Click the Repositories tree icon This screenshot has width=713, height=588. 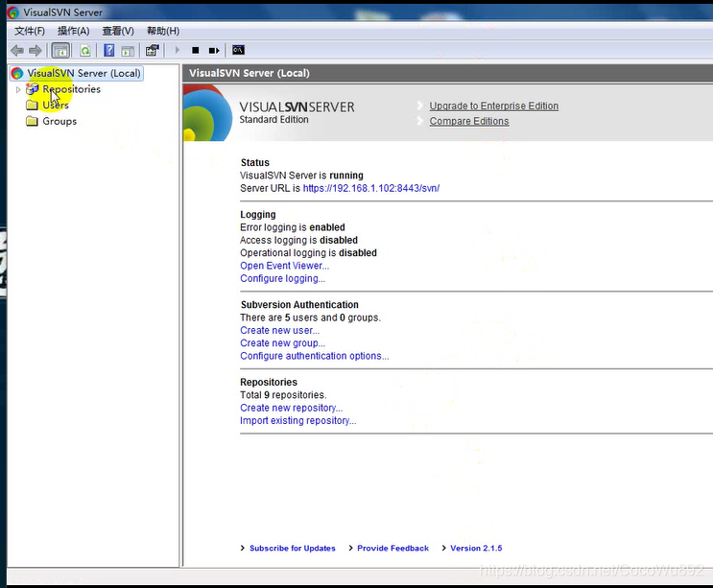[32, 89]
